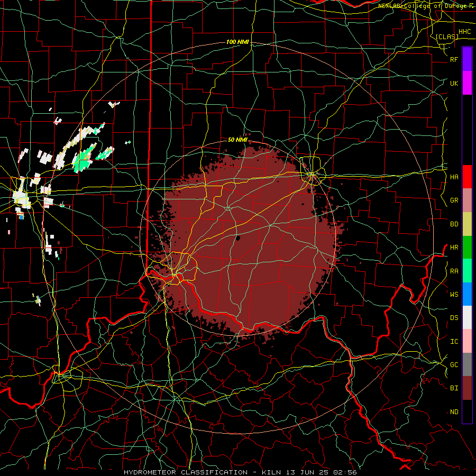Click the DS legend label
Viewport: 476px width, 476px height.
[454, 318]
